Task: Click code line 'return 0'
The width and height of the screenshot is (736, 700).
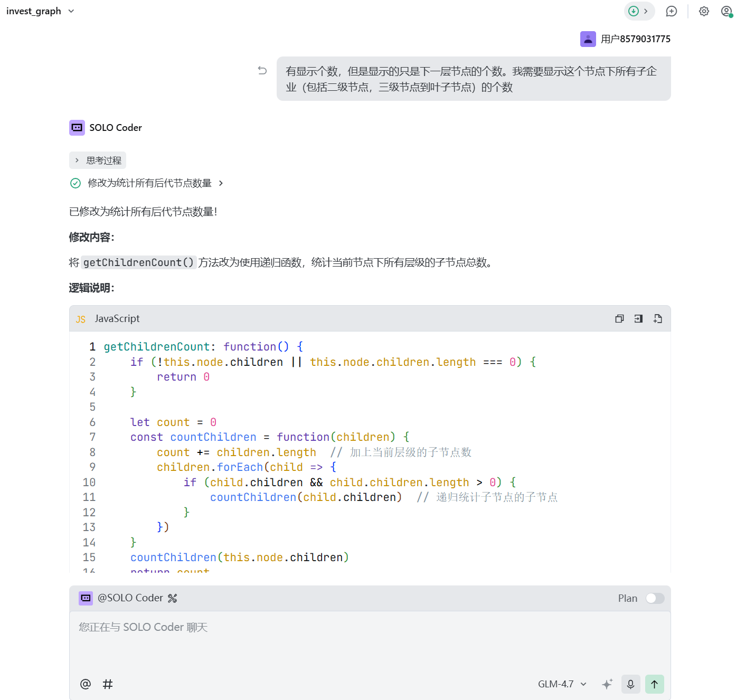Action: (x=183, y=377)
